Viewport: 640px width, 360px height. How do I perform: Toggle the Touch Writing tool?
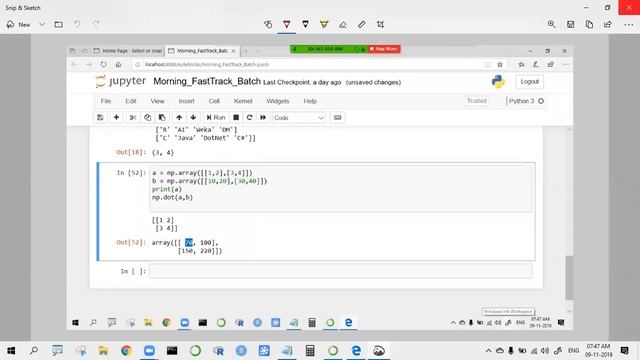[x=268, y=24]
